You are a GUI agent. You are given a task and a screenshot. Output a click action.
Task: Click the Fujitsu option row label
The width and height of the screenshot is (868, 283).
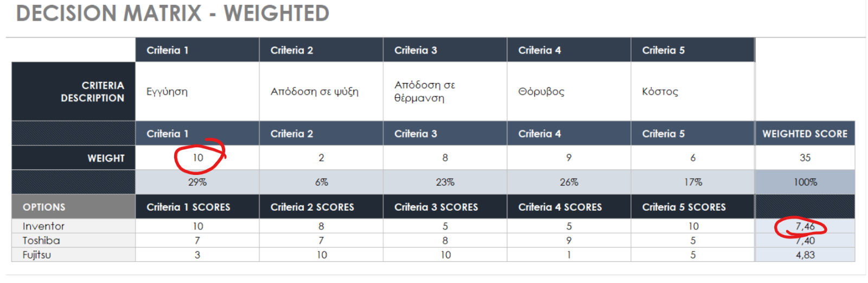tap(73, 255)
